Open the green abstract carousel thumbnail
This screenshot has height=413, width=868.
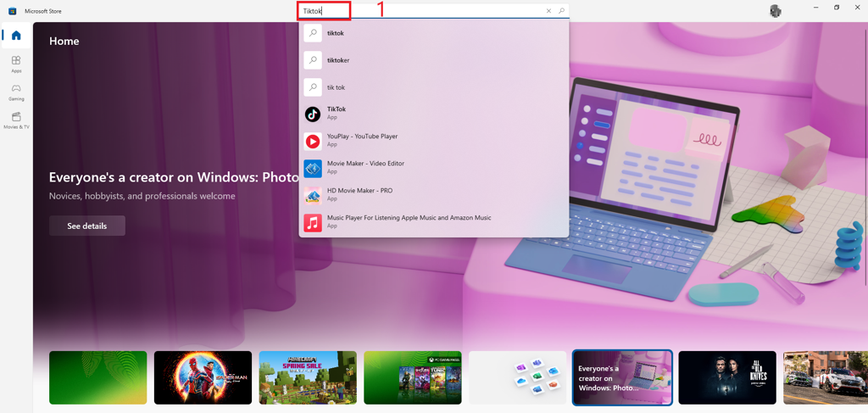pyautogui.click(x=98, y=377)
